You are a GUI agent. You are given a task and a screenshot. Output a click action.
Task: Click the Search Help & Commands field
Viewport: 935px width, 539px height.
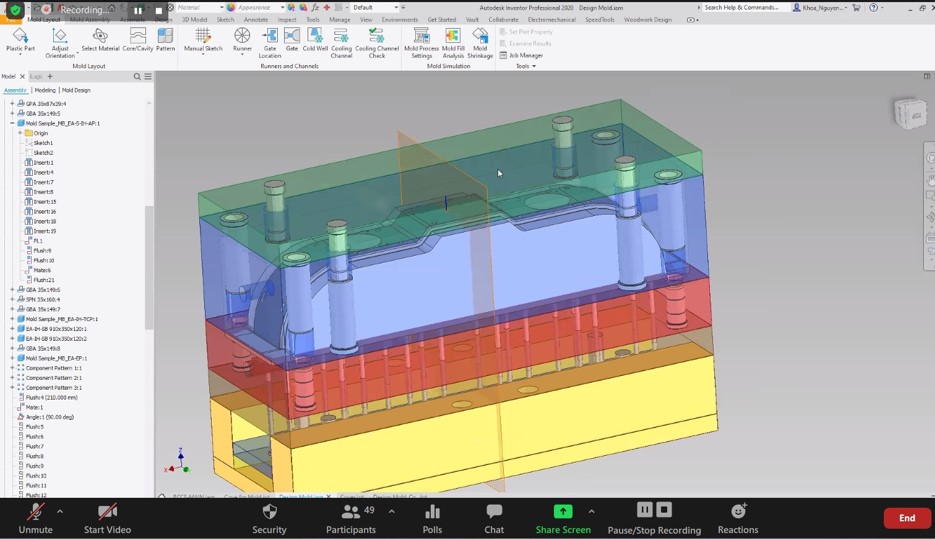742,8
